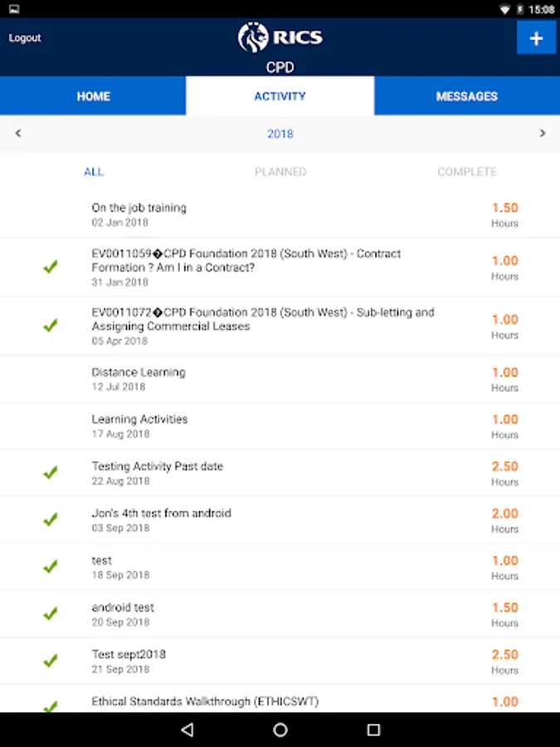560x747 pixels.
Task: Go to next year using right chevron
Action: coord(543,134)
